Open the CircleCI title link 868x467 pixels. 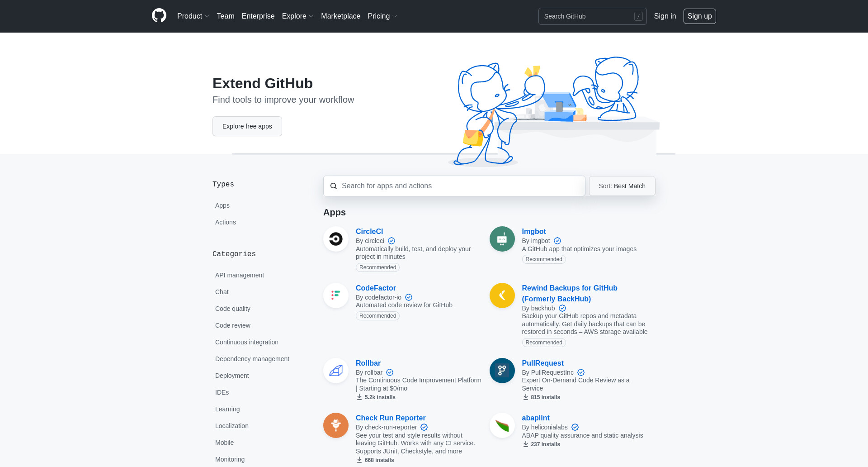click(x=369, y=231)
